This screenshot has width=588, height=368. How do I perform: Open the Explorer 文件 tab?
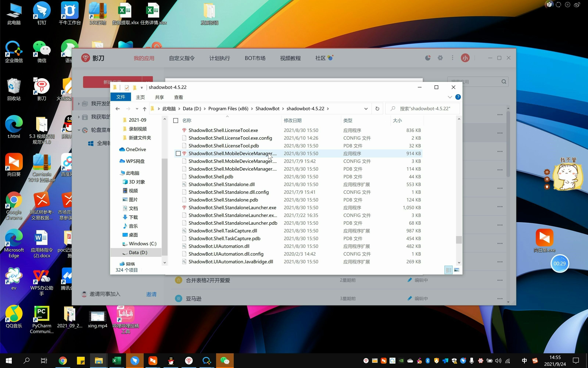pos(121,97)
